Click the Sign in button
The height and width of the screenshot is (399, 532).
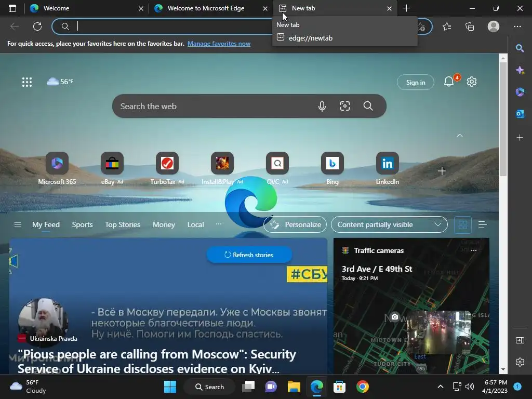coord(416,82)
